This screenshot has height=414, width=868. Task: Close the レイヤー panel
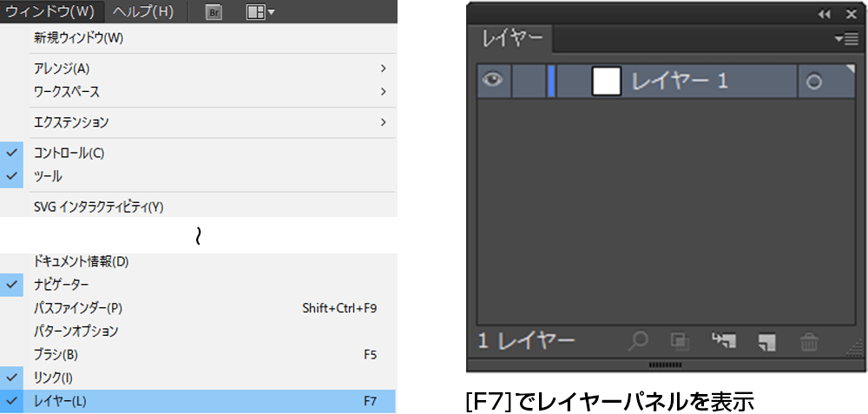pyautogui.click(x=852, y=15)
